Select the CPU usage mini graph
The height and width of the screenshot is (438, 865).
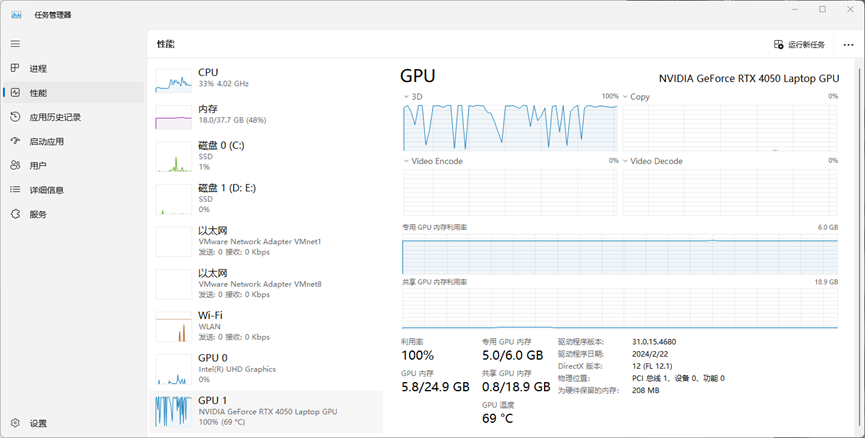(174, 81)
